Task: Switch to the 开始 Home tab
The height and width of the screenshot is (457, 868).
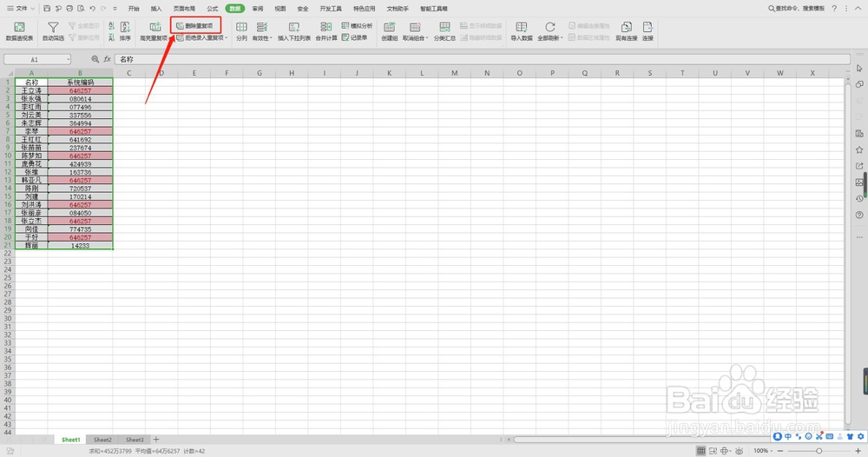Action: (134, 9)
